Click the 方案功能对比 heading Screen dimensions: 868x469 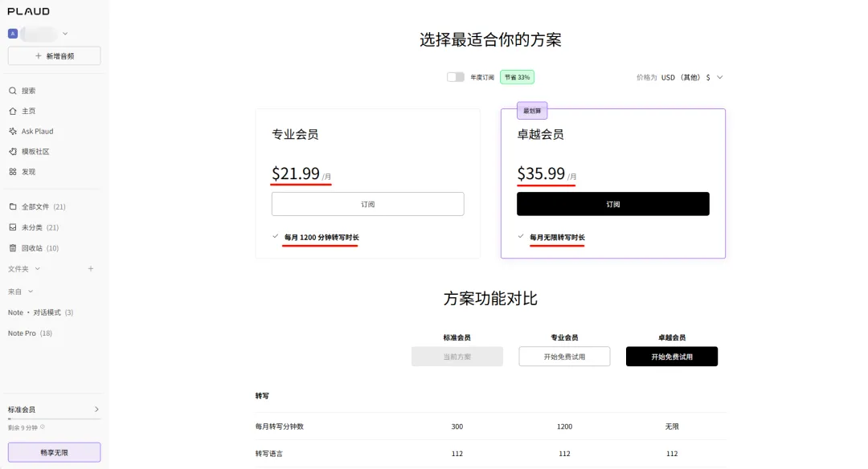coord(490,299)
